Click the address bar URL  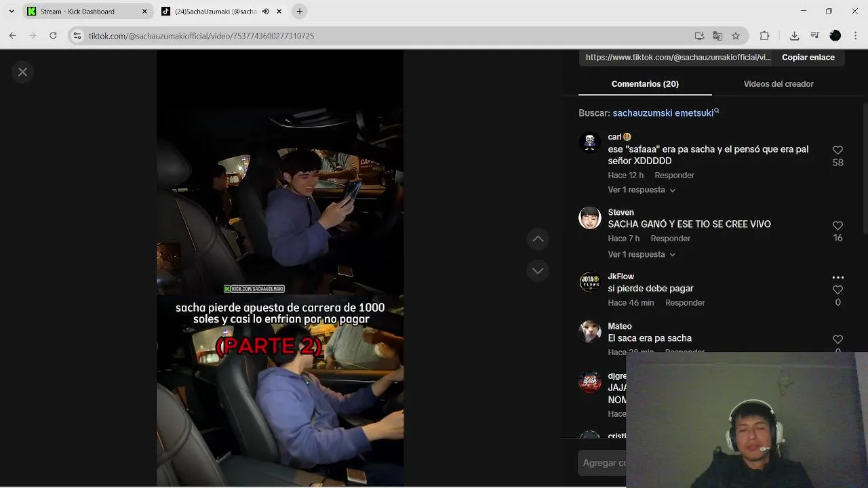pyautogui.click(x=201, y=36)
